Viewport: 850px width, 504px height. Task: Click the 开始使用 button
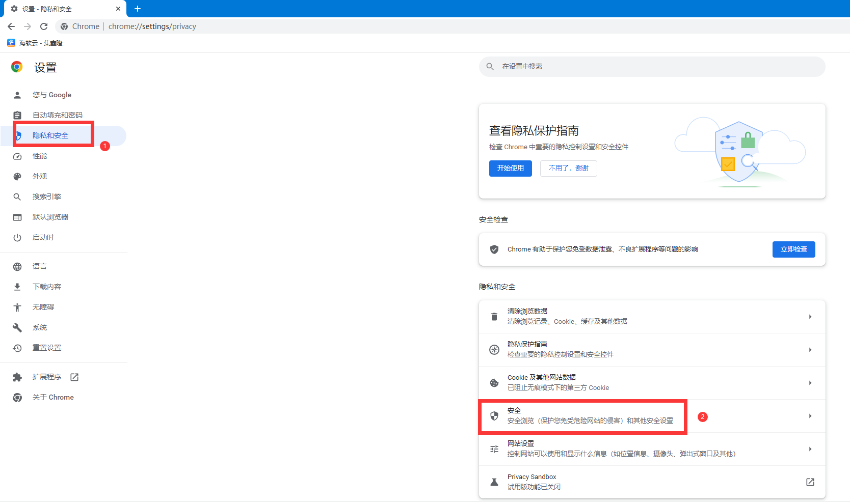tap(511, 169)
